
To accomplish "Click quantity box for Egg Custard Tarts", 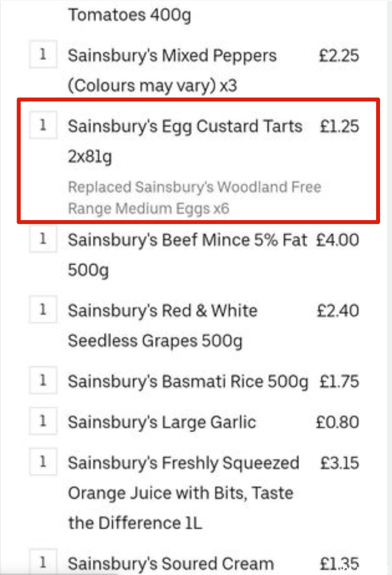I will 43,125.
